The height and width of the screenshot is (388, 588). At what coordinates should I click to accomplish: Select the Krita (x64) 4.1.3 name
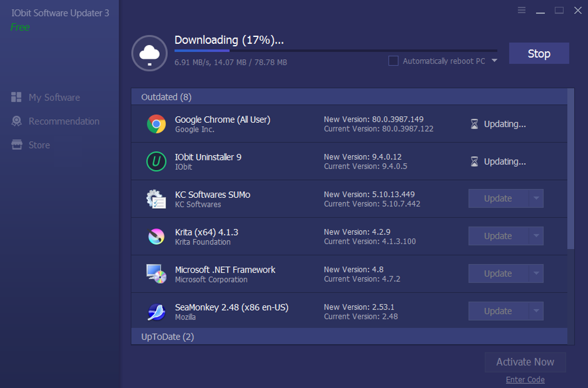[206, 232]
